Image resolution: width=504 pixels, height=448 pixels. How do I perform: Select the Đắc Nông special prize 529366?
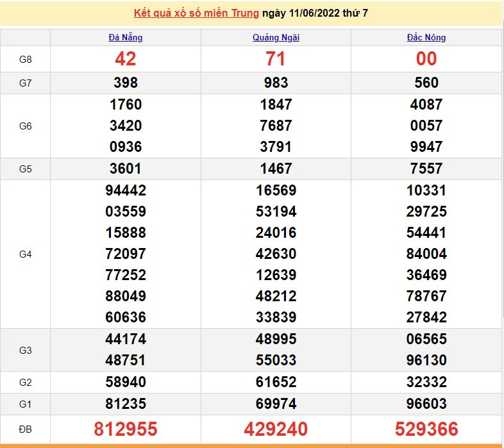[426, 429]
